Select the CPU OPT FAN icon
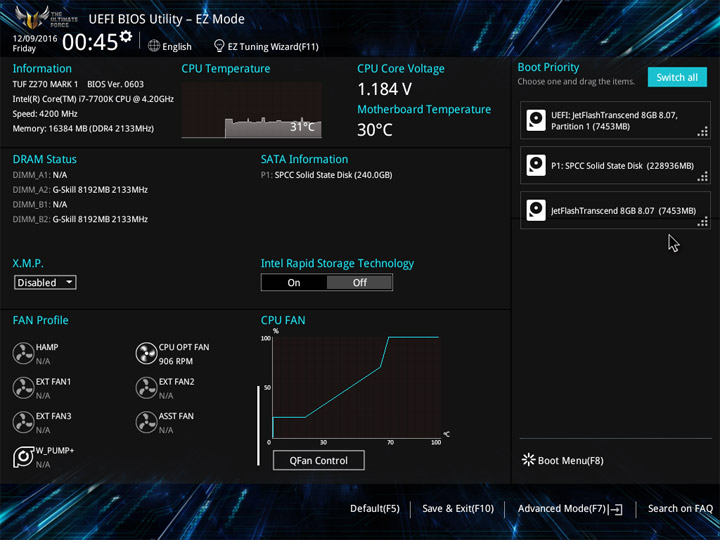This screenshot has height=540, width=720. (x=146, y=354)
